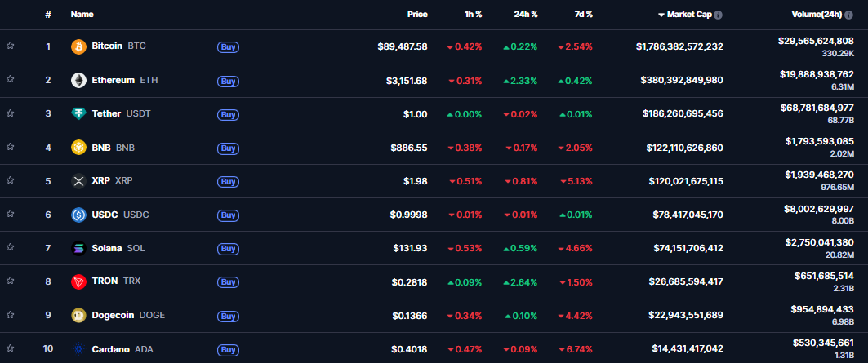Click the Solana coin logo
Screen dimensions: 868x363
pyautogui.click(x=78, y=248)
